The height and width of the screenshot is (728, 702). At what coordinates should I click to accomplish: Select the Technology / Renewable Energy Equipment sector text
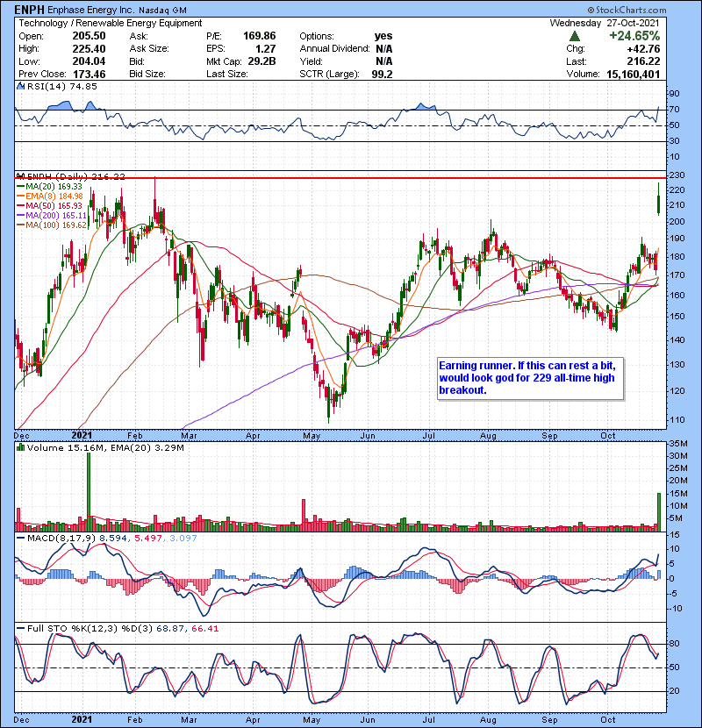[x=110, y=23]
